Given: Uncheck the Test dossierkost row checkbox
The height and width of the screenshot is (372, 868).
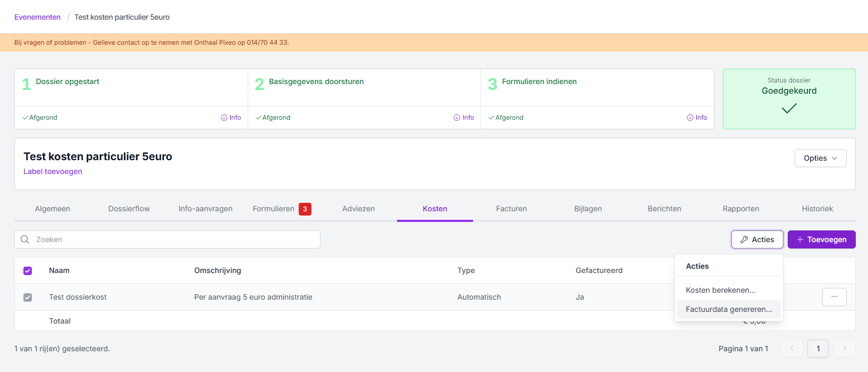Looking at the screenshot, I should tap(28, 297).
